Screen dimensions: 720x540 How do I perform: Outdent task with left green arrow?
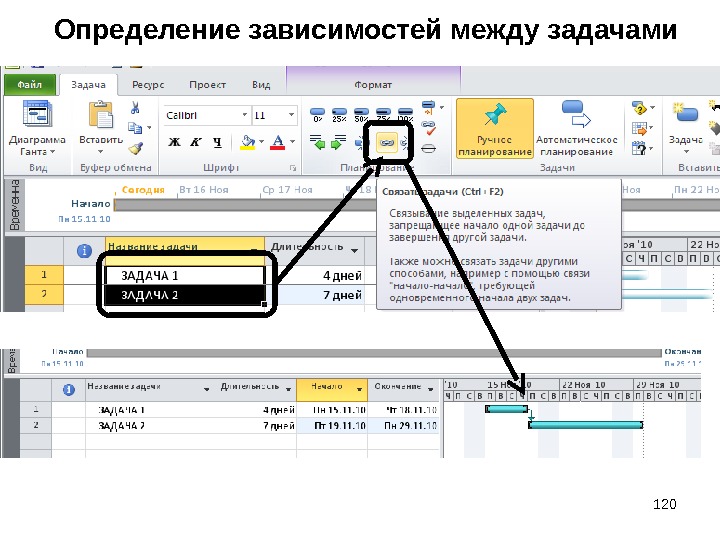point(317,142)
